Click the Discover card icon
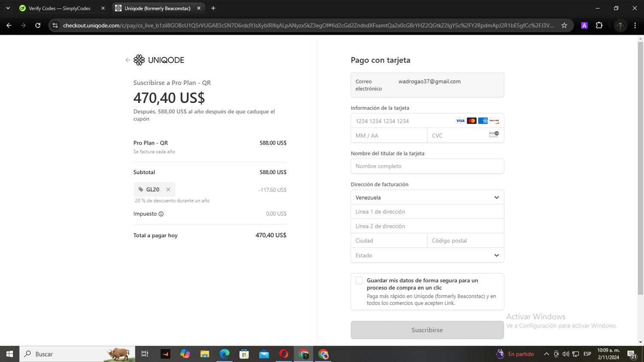Viewport: 644px width, 362px height. [x=494, y=121]
